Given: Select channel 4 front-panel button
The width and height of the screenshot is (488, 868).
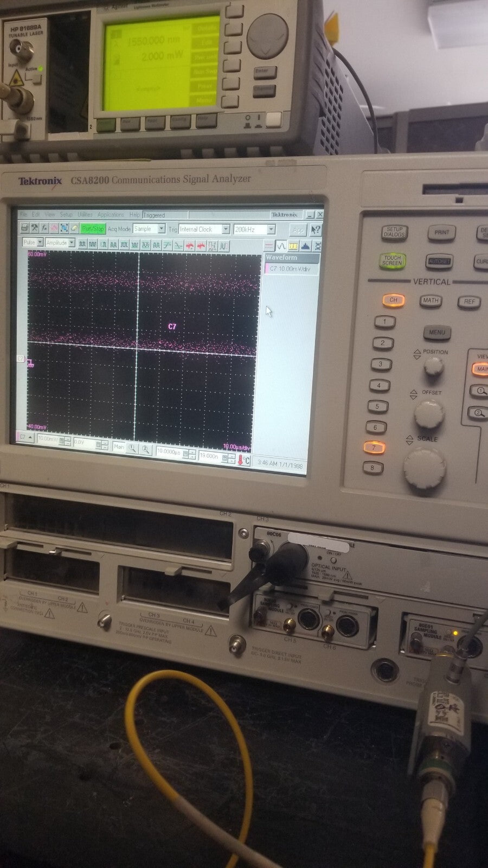Looking at the screenshot, I should coord(378,385).
